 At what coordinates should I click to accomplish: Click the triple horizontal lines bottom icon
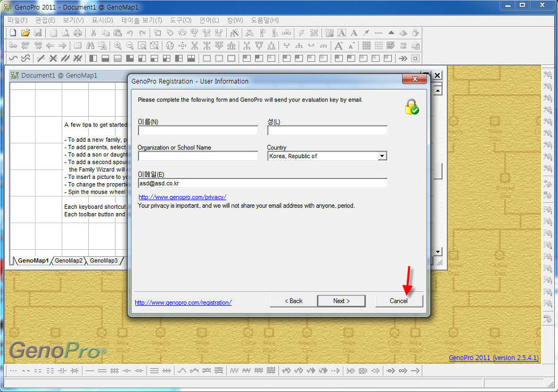154,371
